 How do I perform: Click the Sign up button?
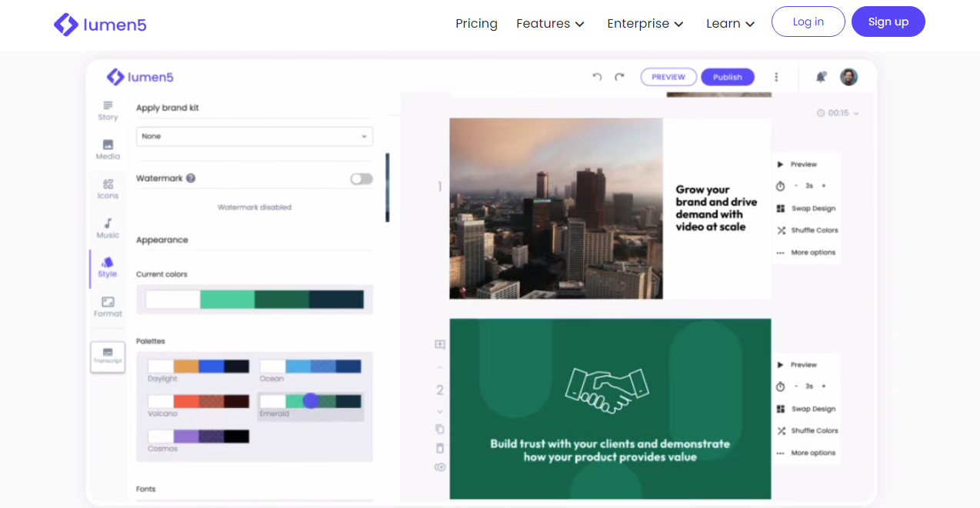(888, 22)
